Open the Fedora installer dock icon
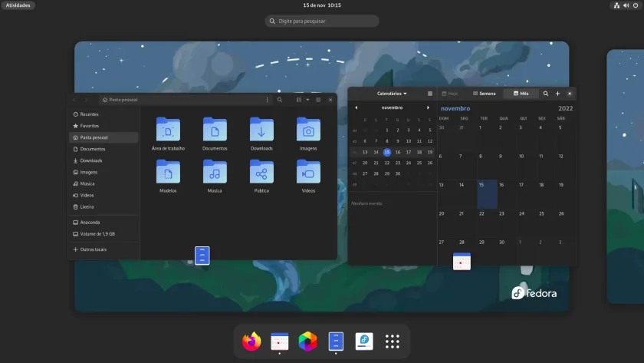Viewport: 644px width, 363px height. tap(364, 342)
